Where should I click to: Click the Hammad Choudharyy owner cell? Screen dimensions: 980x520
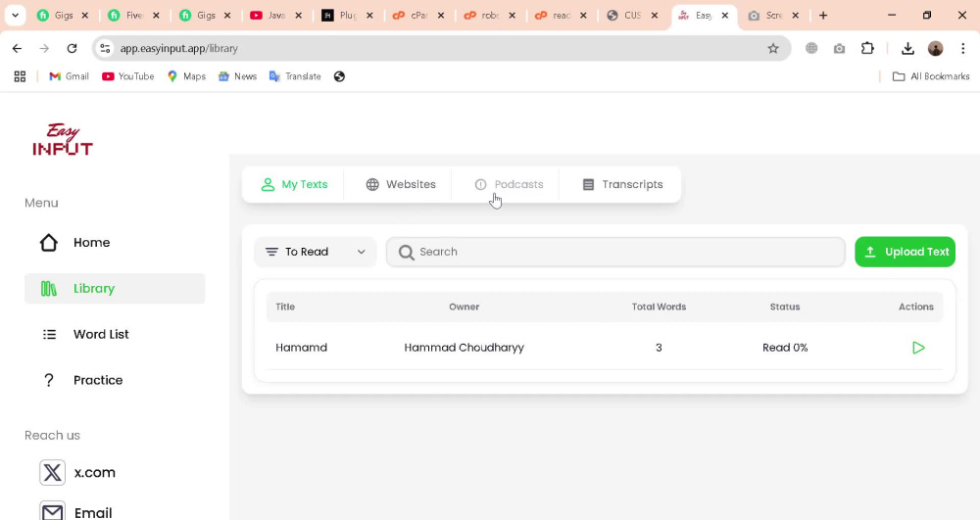pos(464,348)
